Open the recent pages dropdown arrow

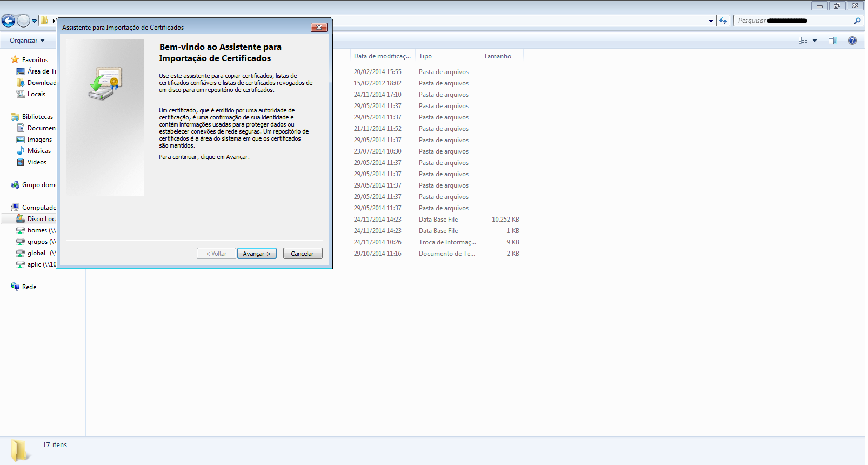pos(34,21)
